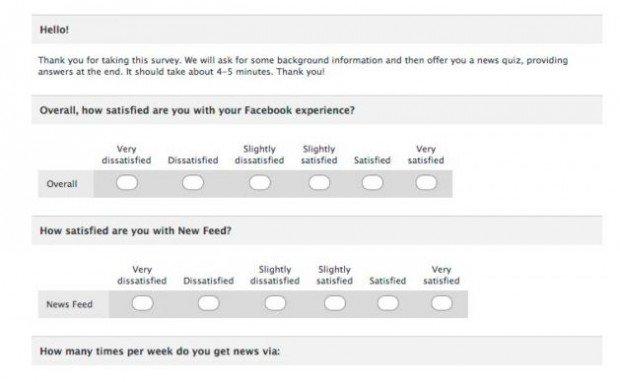
Task: Select Very dissatisfied for Overall
Action: click(127, 183)
